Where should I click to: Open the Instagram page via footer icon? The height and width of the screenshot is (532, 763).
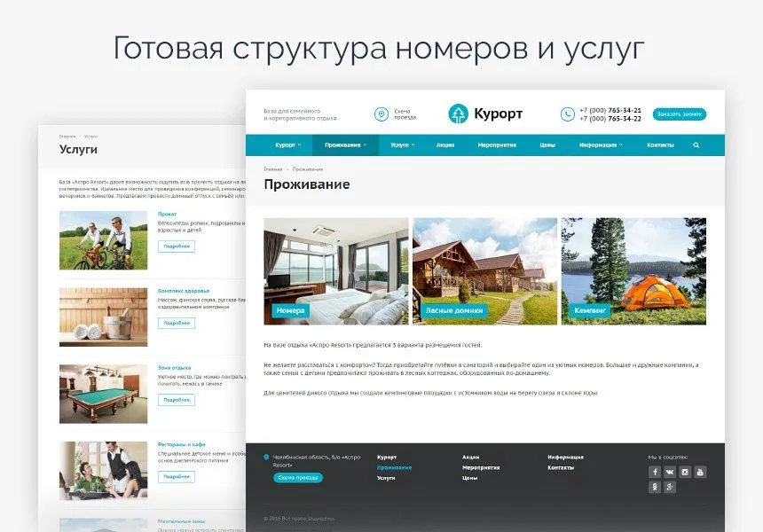point(685,472)
